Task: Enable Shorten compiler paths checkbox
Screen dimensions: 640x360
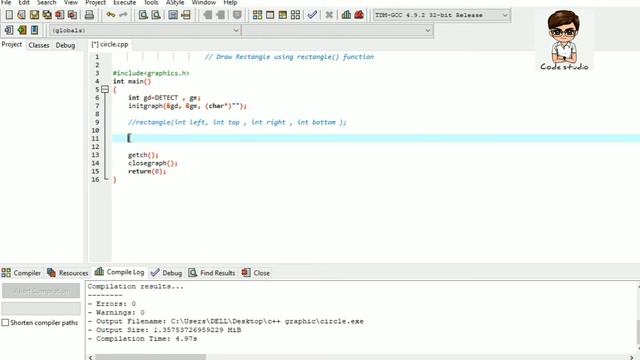Action: click(x=5, y=322)
